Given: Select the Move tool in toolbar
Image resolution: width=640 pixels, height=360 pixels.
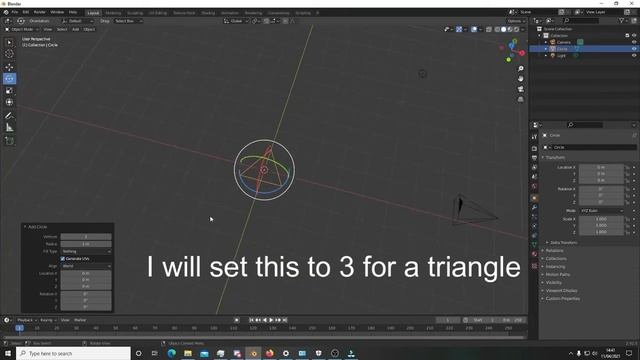Looking at the screenshot, I should click(x=9, y=67).
